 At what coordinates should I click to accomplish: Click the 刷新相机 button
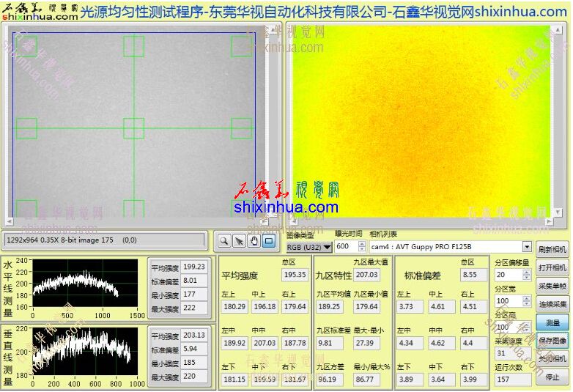click(x=552, y=249)
